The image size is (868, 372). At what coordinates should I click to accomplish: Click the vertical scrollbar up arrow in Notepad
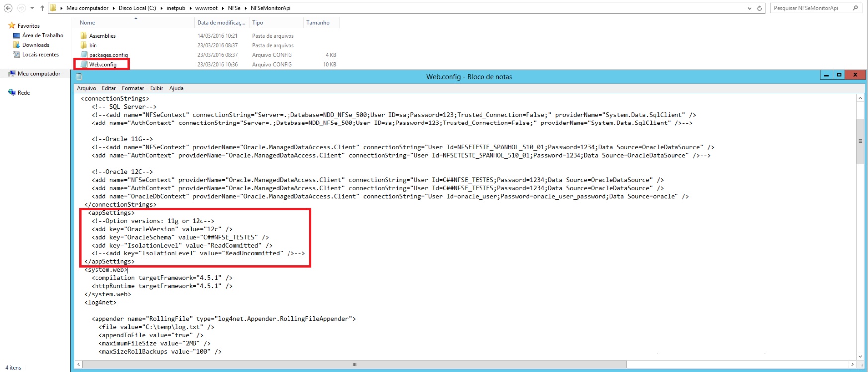point(860,98)
